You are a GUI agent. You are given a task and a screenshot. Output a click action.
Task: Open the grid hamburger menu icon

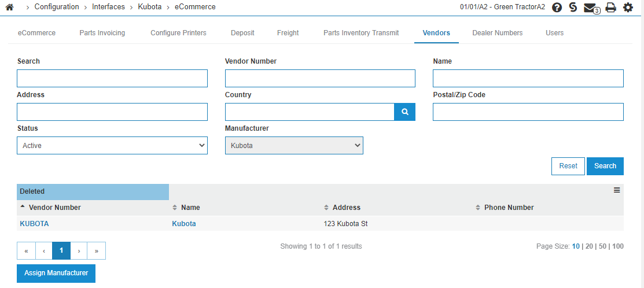[616, 190]
